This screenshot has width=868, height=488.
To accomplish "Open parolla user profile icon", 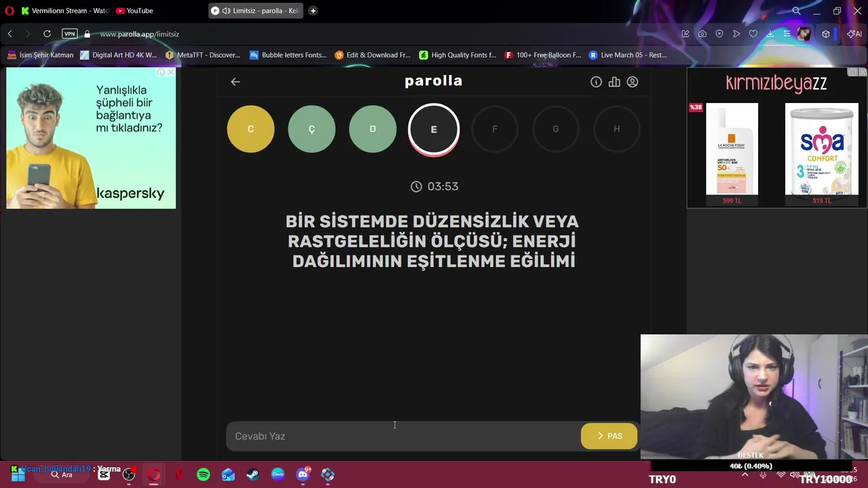I will pyautogui.click(x=632, y=81).
